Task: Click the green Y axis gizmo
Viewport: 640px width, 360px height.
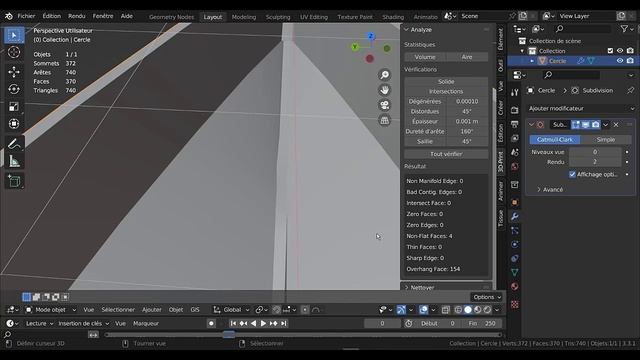Action: (355, 47)
